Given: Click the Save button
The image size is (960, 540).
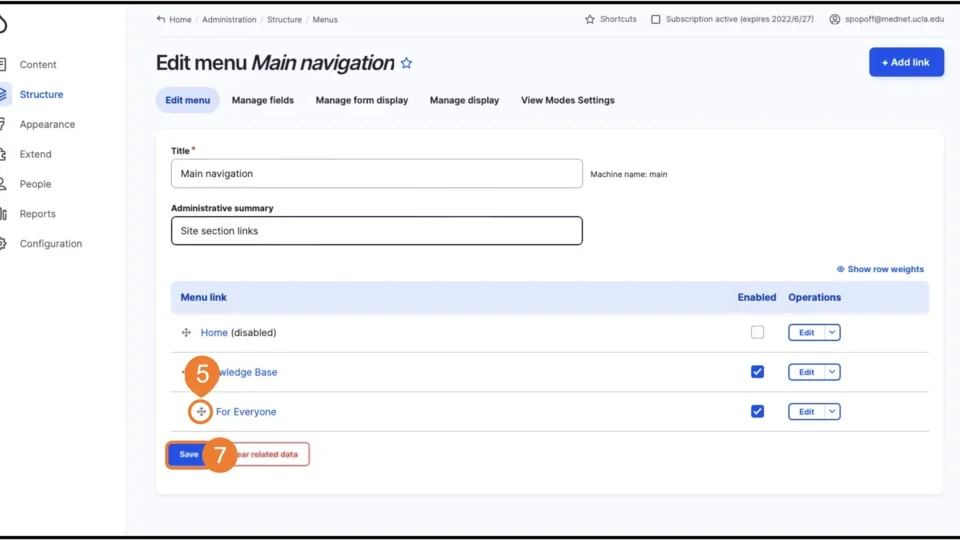Looking at the screenshot, I should 189,454.
